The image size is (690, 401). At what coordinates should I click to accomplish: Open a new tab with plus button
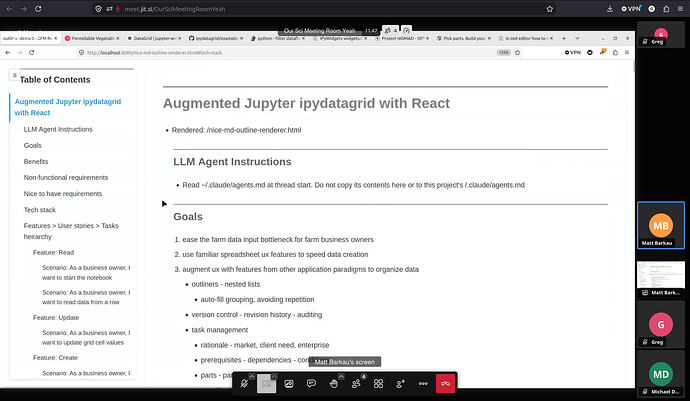point(564,38)
